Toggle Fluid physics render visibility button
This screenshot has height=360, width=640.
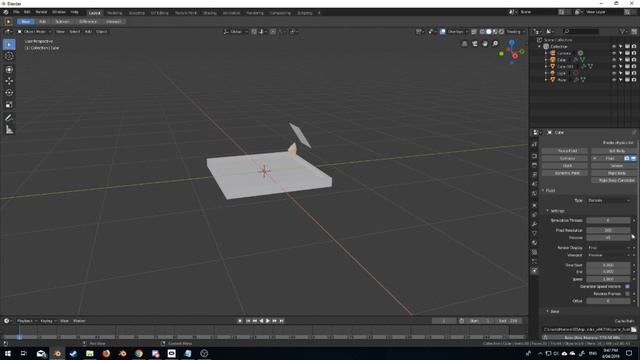pos(627,158)
